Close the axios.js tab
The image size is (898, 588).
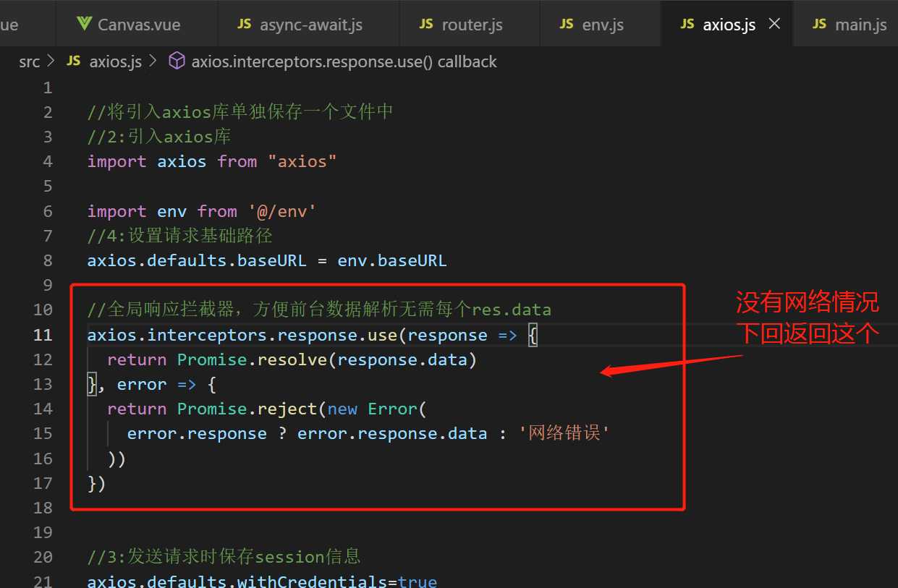coord(774,24)
